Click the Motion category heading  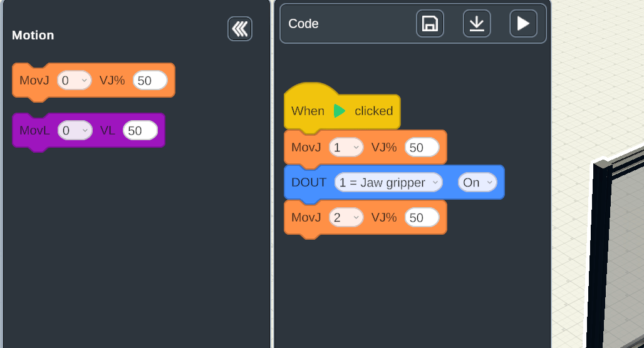(x=33, y=36)
